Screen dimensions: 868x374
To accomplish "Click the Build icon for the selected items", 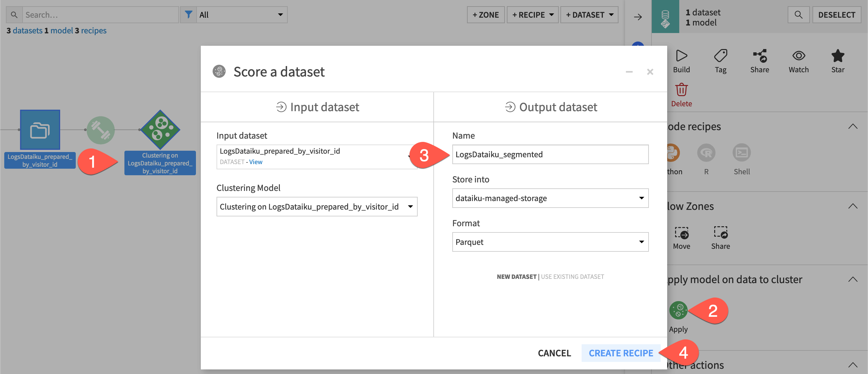I will pos(681,61).
